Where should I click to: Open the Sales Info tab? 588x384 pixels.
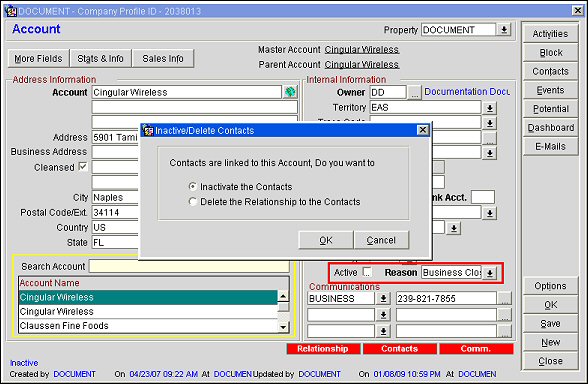tap(163, 58)
